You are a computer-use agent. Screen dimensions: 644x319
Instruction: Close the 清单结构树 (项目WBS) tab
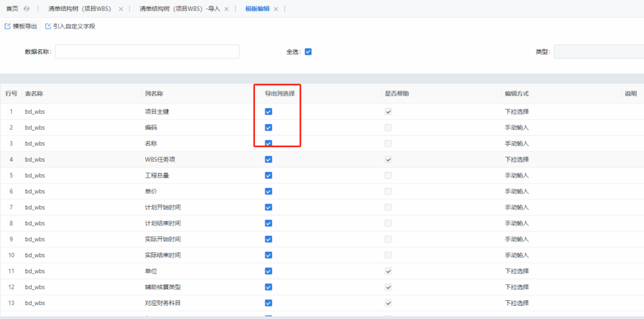pyautogui.click(x=120, y=9)
